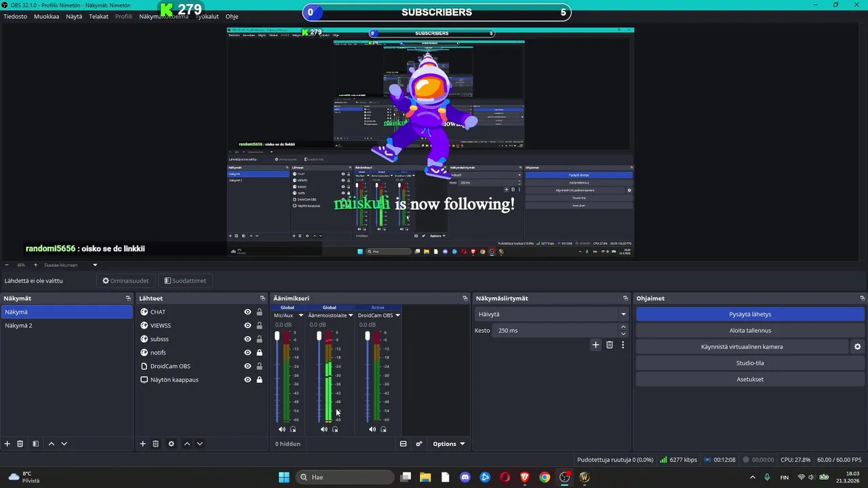Add a new source in Lähteet panel

[143, 444]
